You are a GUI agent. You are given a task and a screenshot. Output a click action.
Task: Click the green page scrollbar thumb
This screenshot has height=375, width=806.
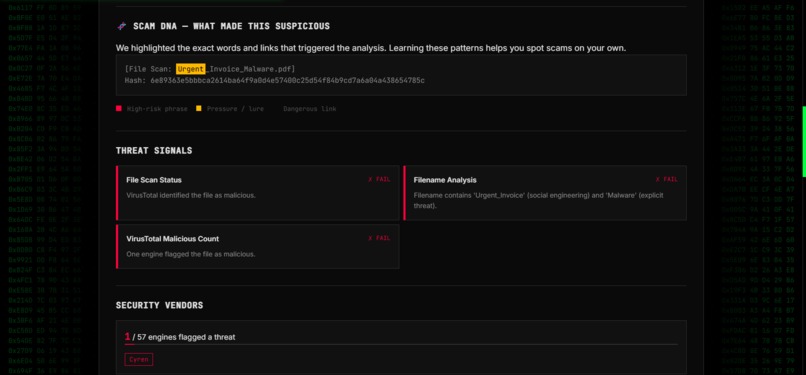(x=803, y=141)
